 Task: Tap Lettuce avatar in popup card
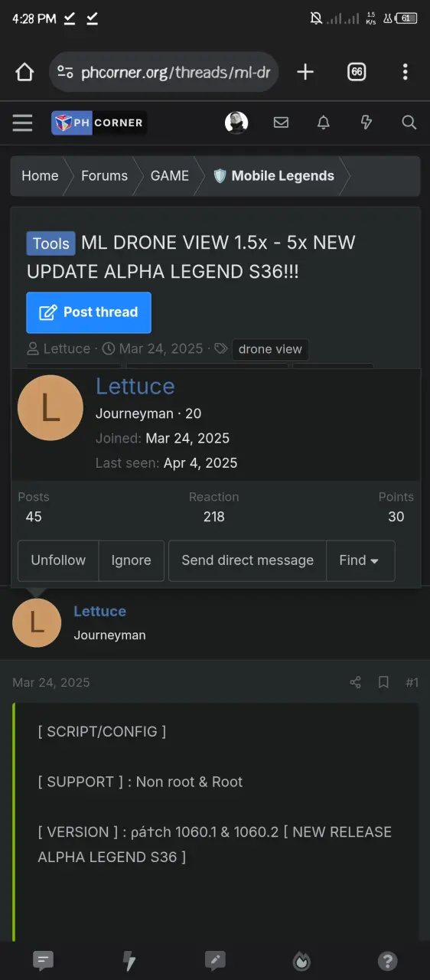click(50, 407)
